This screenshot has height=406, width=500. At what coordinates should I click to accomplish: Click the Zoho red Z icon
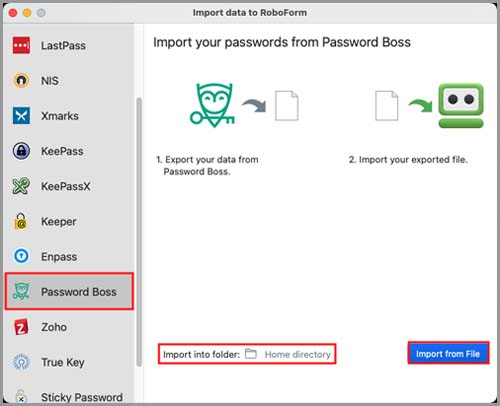[21, 327]
